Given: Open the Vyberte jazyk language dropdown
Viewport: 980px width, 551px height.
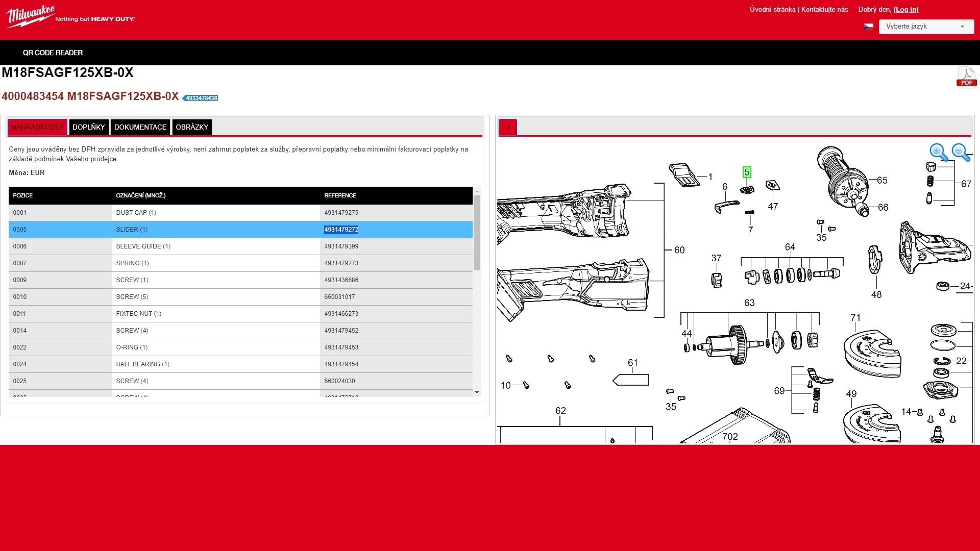Looking at the screenshot, I should pyautogui.click(x=926, y=27).
